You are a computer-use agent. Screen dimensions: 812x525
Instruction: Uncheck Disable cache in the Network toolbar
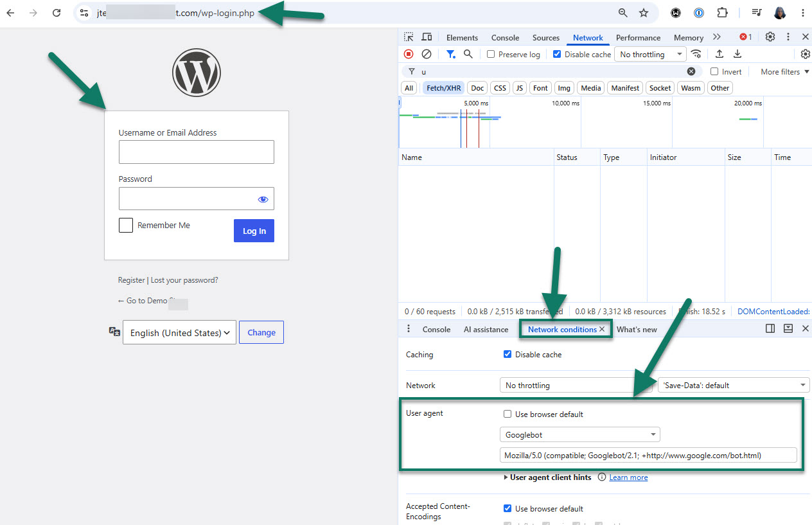(x=557, y=54)
